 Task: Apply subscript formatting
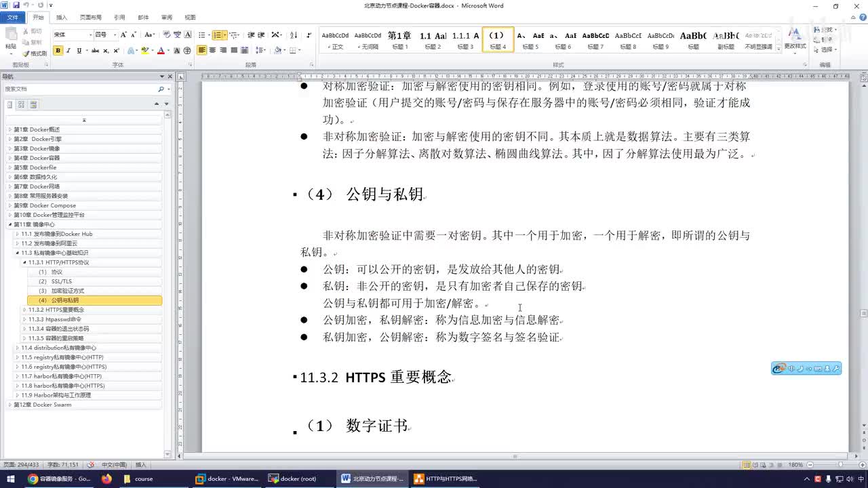106,50
